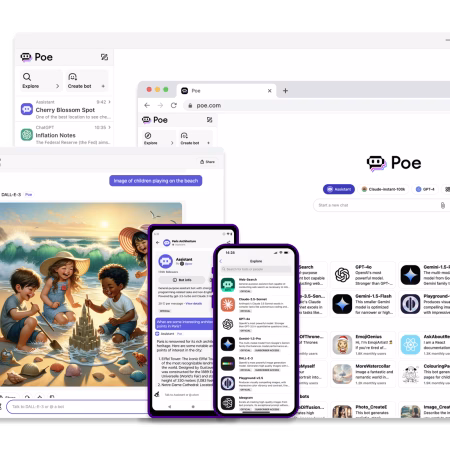Open the generated beach children image
Image resolution: width=450 pixels, height=450 pixels.
coord(91,295)
